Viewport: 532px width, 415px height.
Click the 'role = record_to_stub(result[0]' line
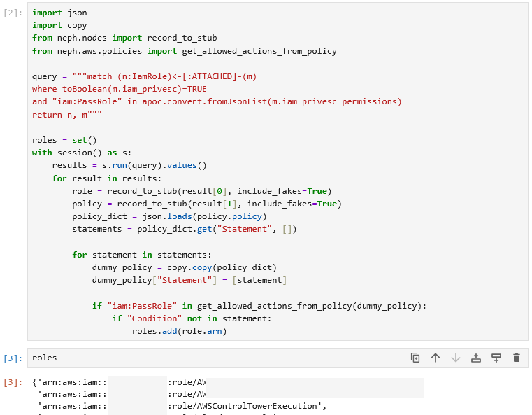coord(202,191)
